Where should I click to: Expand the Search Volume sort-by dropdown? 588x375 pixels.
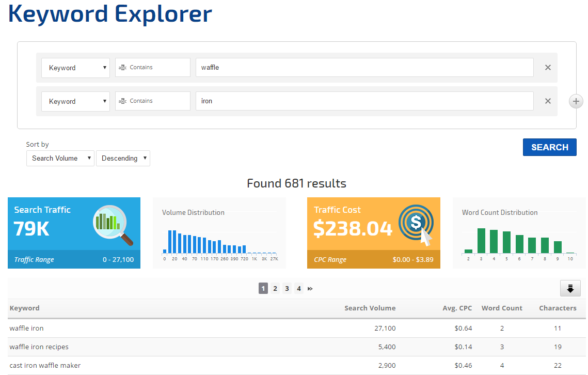(x=60, y=158)
